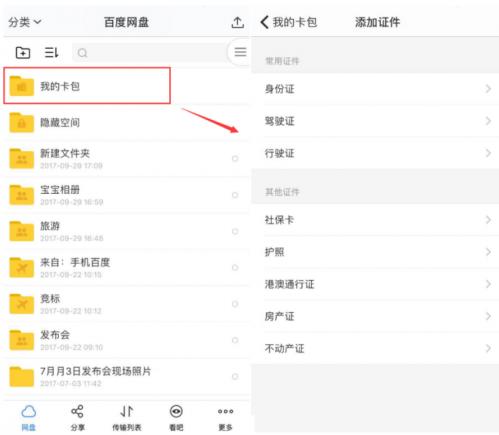The image size is (499, 435).
Task: Select the 新建文件夹 radio circle
Action: [235, 159]
